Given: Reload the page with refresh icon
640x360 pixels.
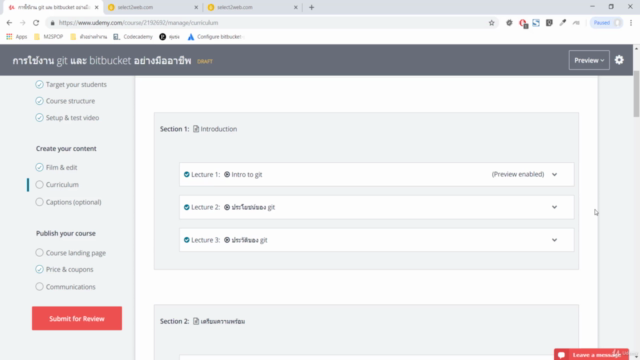Looking at the screenshot, I should point(36,23).
